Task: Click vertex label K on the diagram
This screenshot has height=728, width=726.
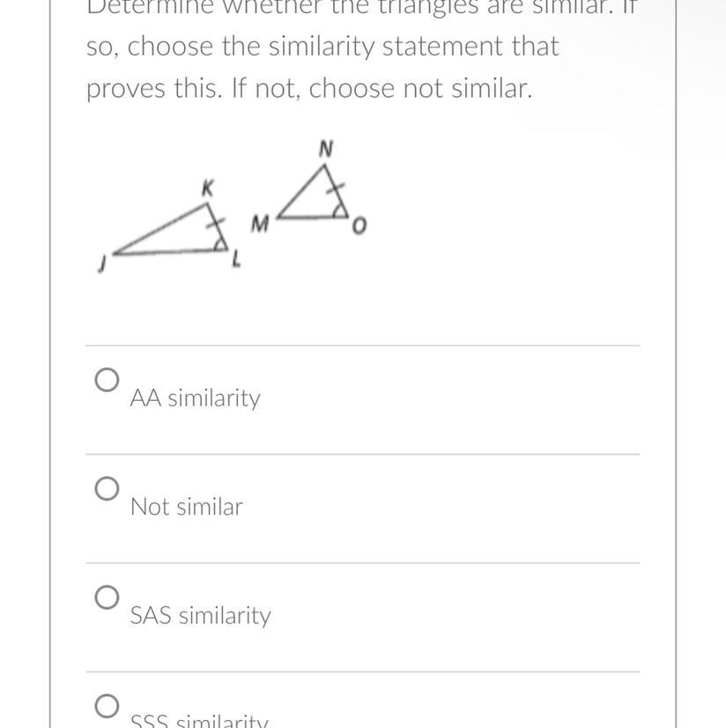Action: tap(207, 187)
